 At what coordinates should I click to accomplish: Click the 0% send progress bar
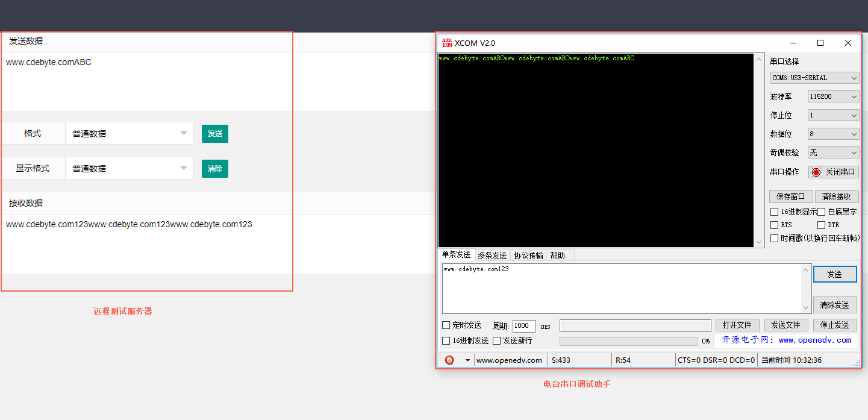[628, 340]
